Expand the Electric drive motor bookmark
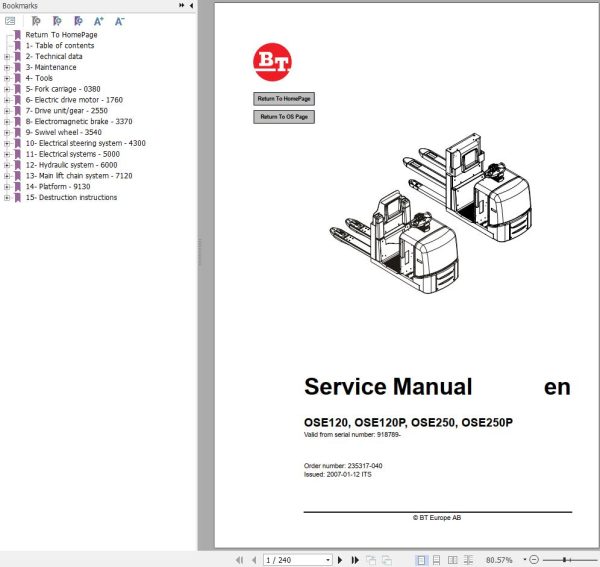 pyautogui.click(x=7, y=100)
